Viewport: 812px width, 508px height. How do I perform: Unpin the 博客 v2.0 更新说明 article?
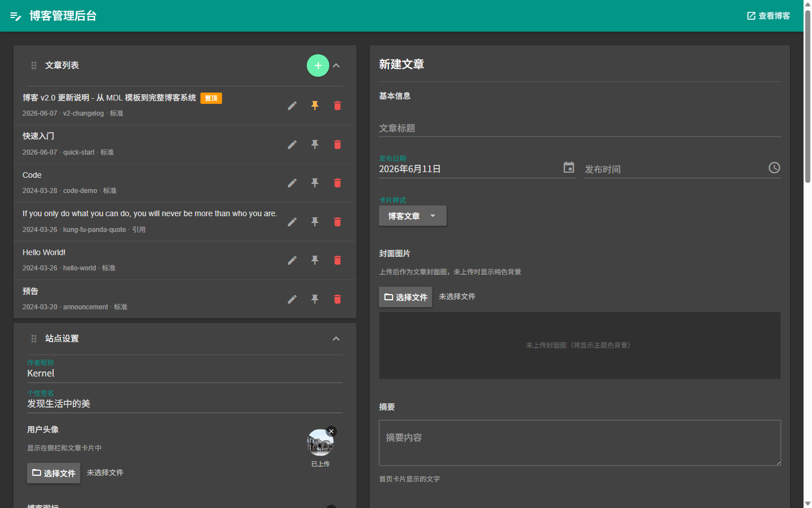click(x=315, y=106)
